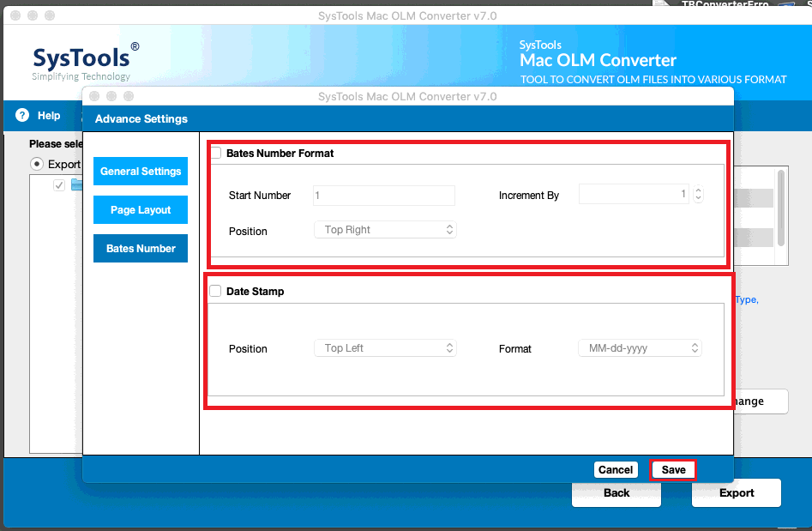Image resolution: width=812 pixels, height=531 pixels.
Task: Click the Export button
Action: [x=736, y=492]
